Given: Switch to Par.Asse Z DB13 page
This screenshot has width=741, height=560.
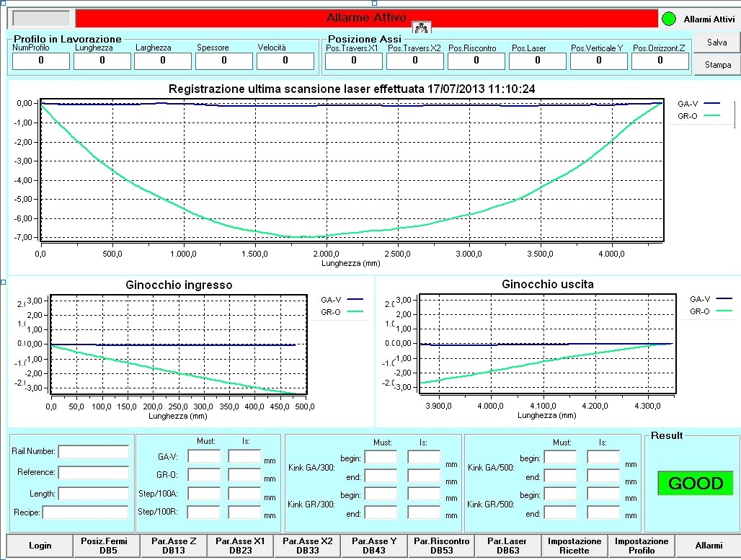Looking at the screenshot, I should (x=174, y=546).
